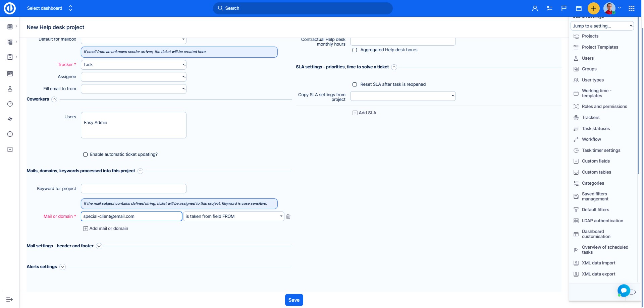Open the apps grid menu icon
Viewport: 644px width, 308px height.
click(x=631, y=8)
